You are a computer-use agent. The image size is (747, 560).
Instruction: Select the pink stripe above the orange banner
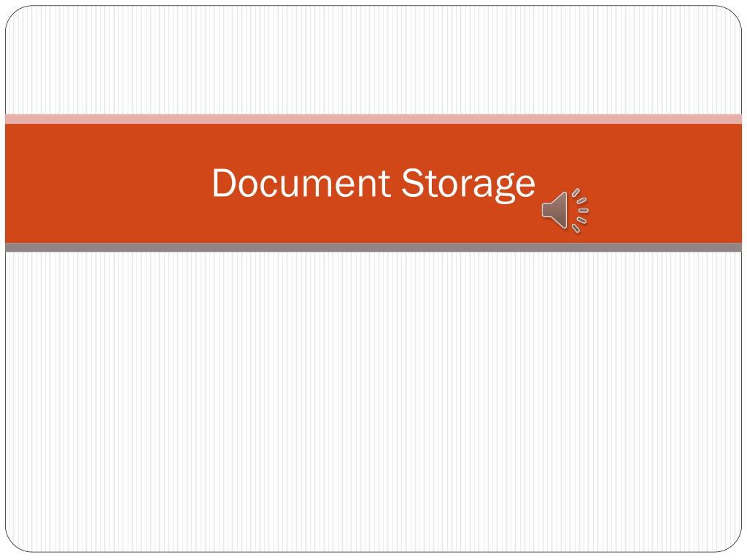[x=373, y=119]
